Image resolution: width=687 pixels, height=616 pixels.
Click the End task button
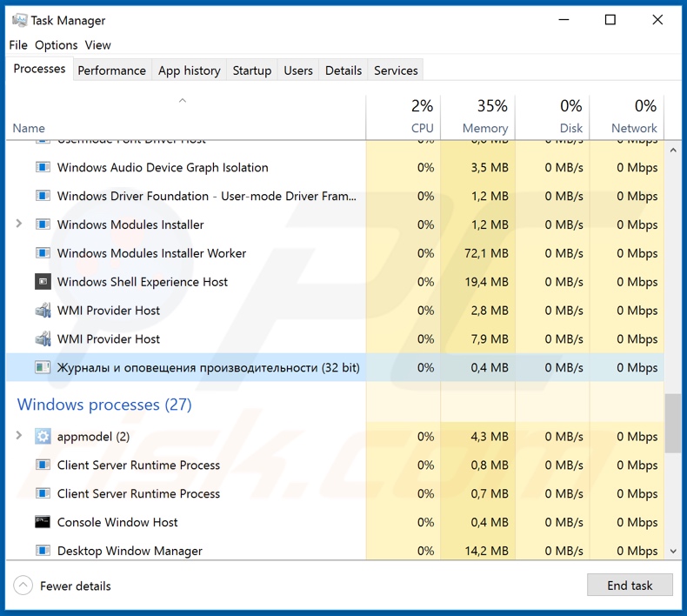(x=630, y=586)
